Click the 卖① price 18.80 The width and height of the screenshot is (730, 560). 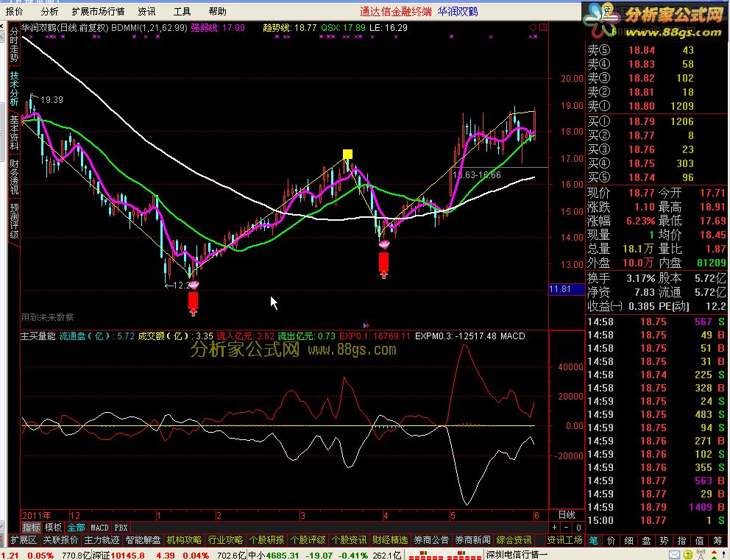click(641, 106)
